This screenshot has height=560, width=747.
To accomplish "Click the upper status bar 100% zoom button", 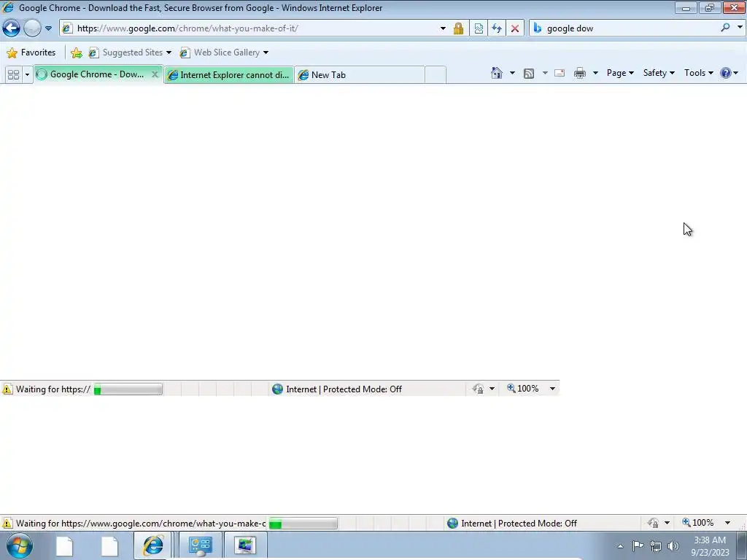I will click(522, 389).
